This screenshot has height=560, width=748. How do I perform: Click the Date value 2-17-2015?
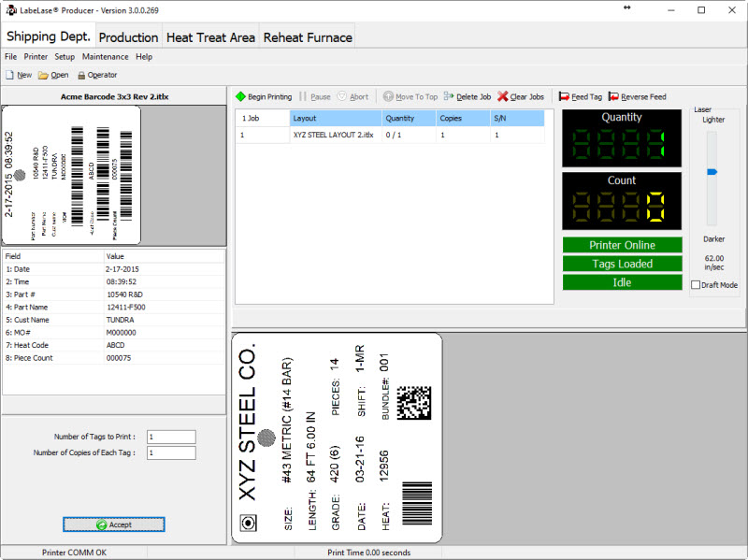pyautogui.click(x=122, y=269)
